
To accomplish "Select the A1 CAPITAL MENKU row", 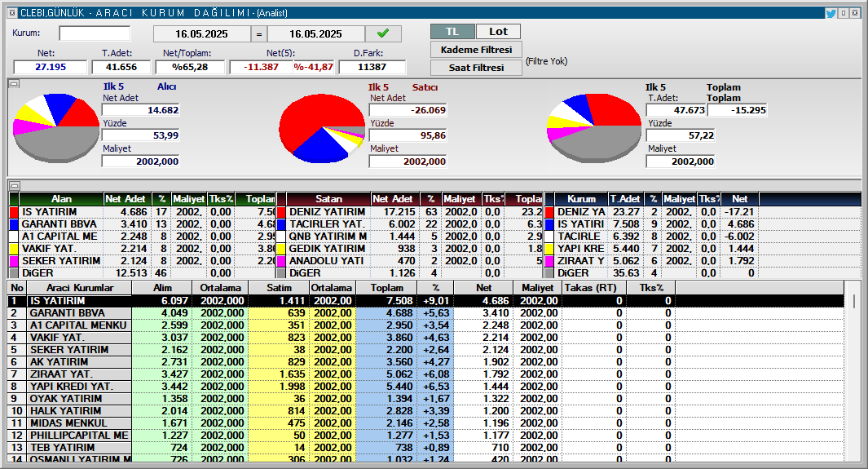I will pos(425,325).
